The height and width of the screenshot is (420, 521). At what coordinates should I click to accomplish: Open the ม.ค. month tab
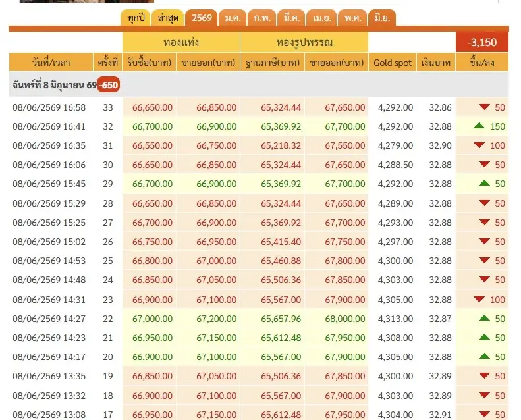click(x=233, y=18)
